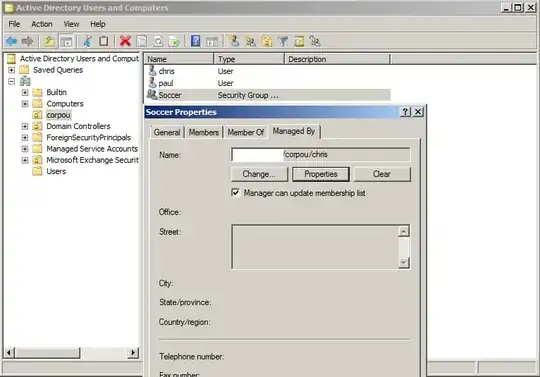Image resolution: width=540 pixels, height=377 pixels.
Task: Collapse the domain tree node
Action: click(11, 81)
